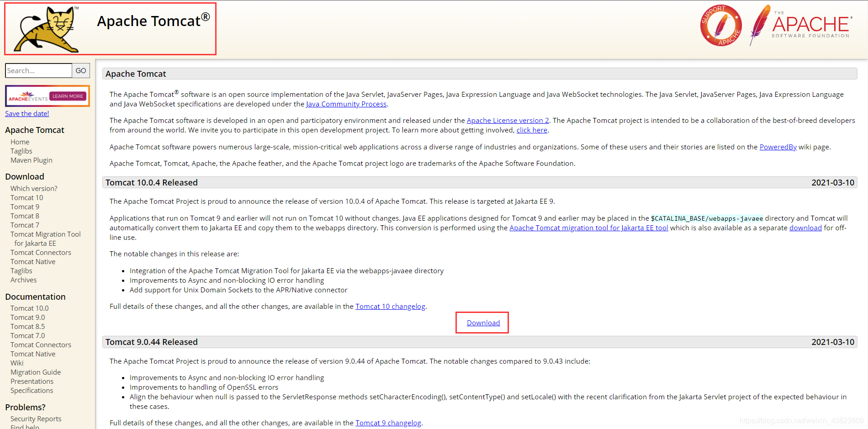The height and width of the screenshot is (429, 868).
Task: Follow the PoweredBy wiki link
Action: [778, 147]
